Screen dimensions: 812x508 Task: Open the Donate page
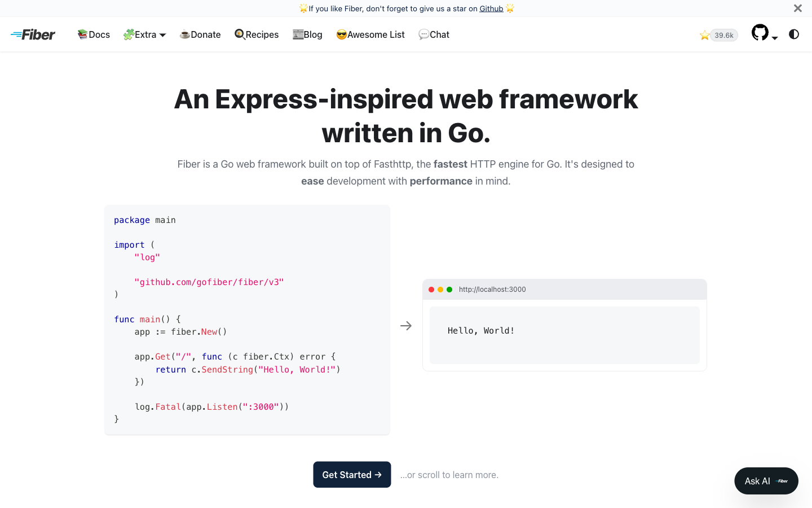pyautogui.click(x=200, y=34)
